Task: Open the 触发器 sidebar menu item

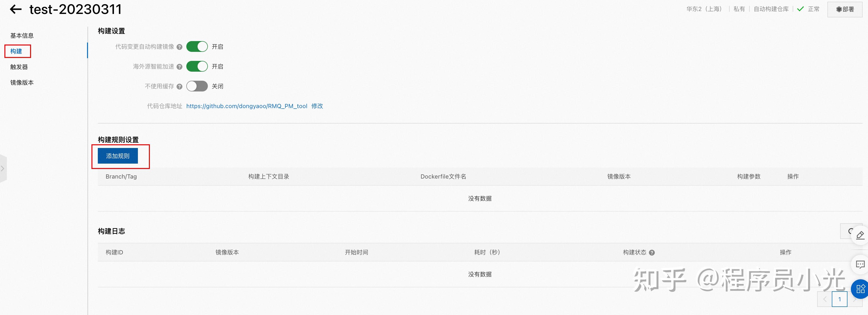Action: click(19, 67)
